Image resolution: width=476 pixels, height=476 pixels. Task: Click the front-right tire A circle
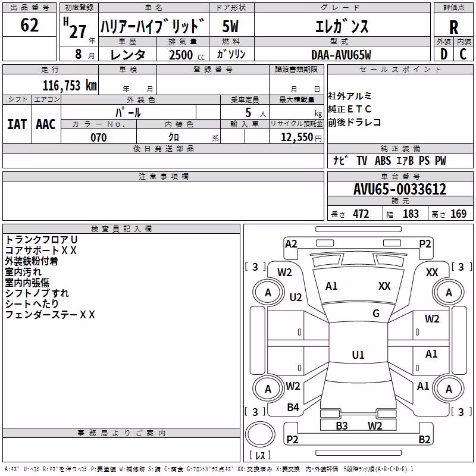click(449, 293)
